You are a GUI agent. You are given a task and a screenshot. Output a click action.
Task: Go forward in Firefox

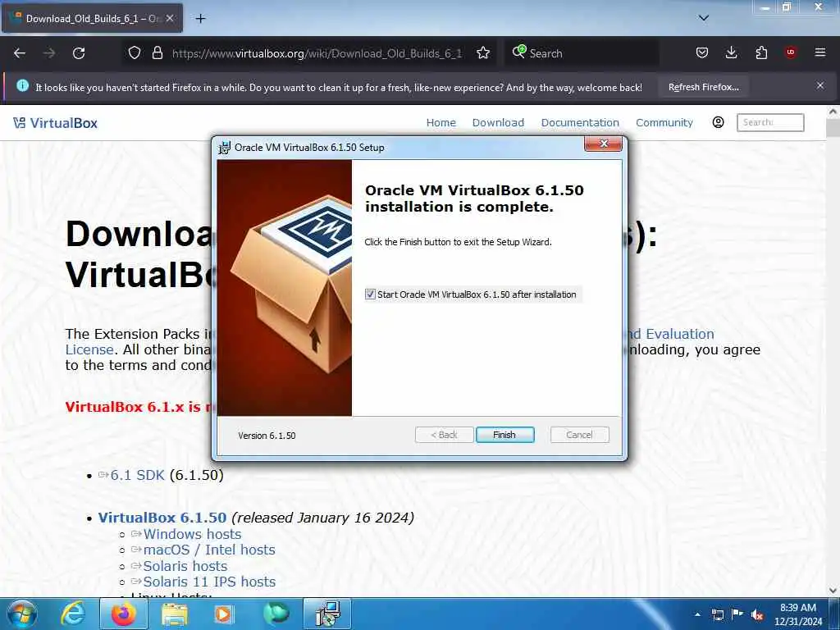pyautogui.click(x=48, y=53)
